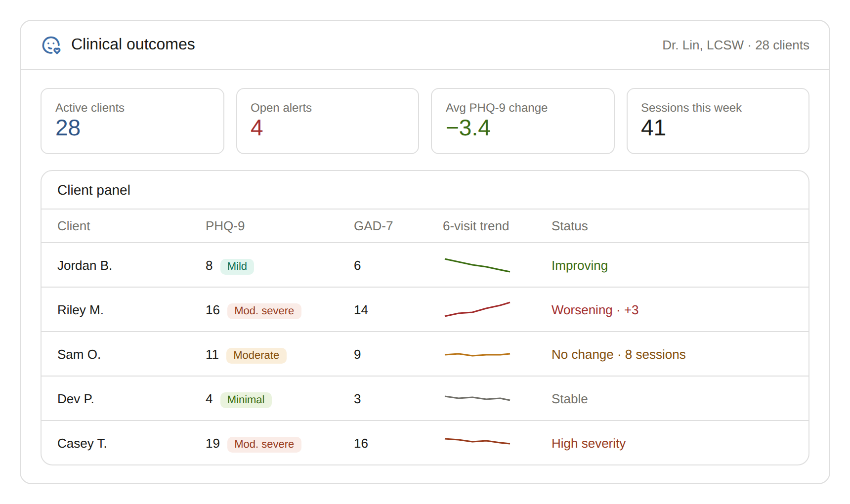Open the Avg PHQ-9 change card
850x504 pixels.
(523, 121)
